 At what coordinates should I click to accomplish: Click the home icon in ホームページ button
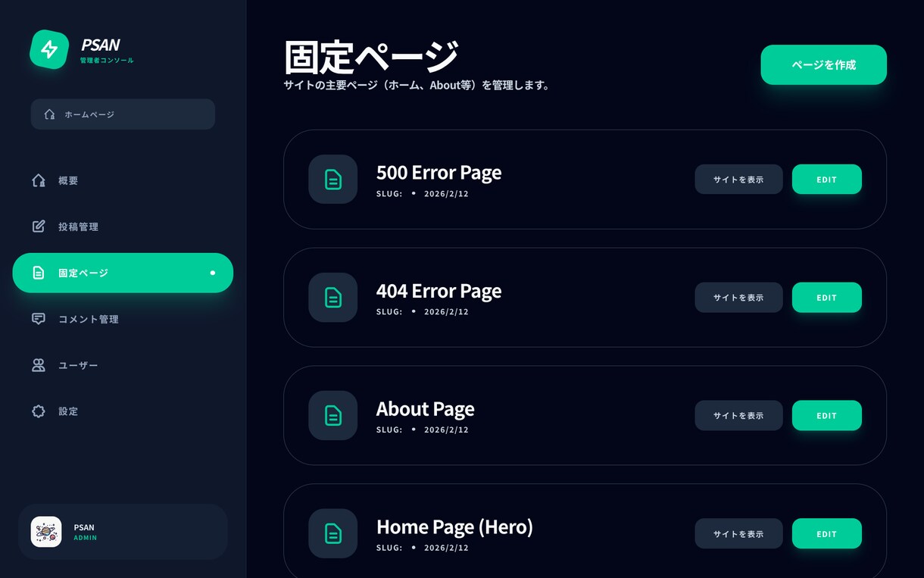pyautogui.click(x=49, y=114)
